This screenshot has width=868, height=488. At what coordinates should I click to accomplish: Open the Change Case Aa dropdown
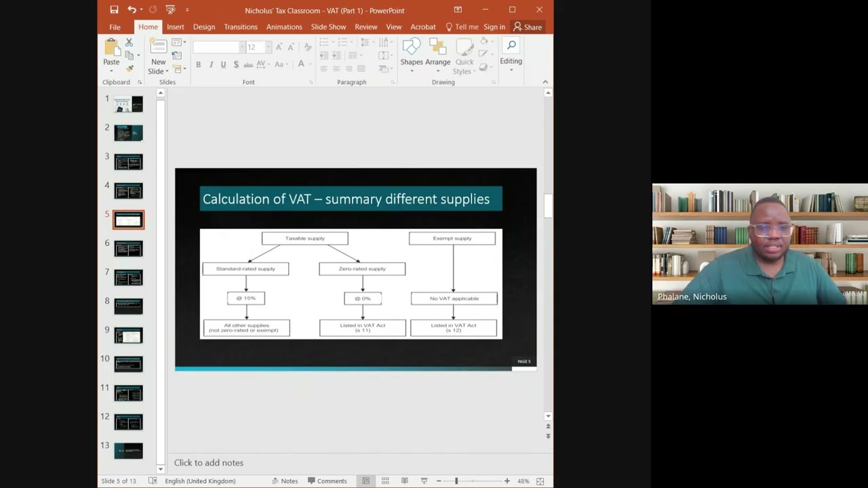pos(281,65)
